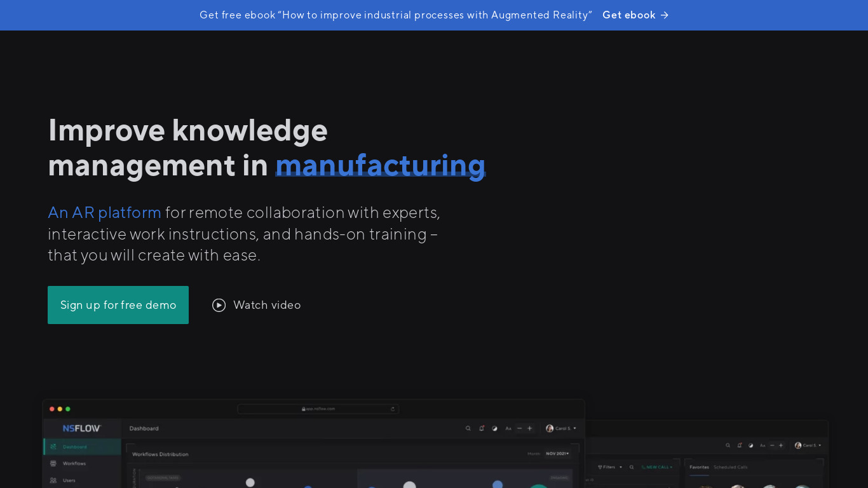The width and height of the screenshot is (868, 488).
Task: Increase font size with plus in Dashboard window
Action: 529,428
